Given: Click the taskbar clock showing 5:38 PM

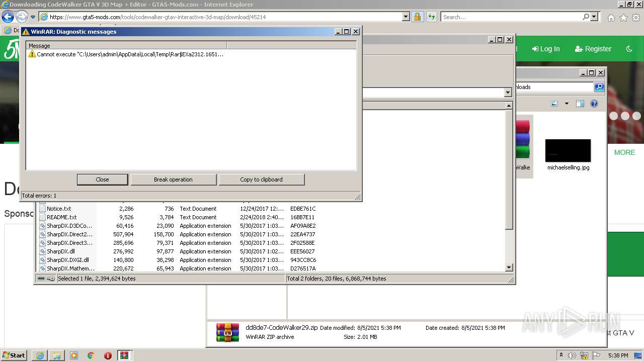Looking at the screenshot, I should coord(618,355).
